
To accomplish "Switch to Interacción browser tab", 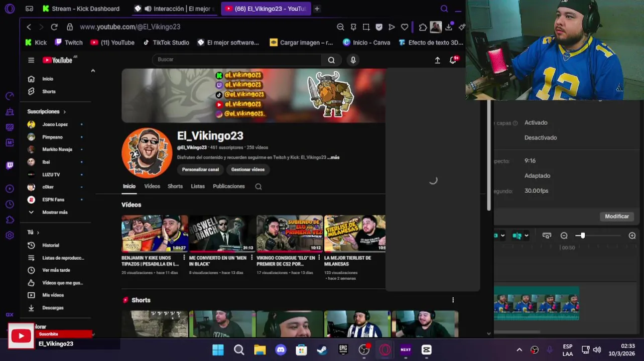I will click(175, 9).
